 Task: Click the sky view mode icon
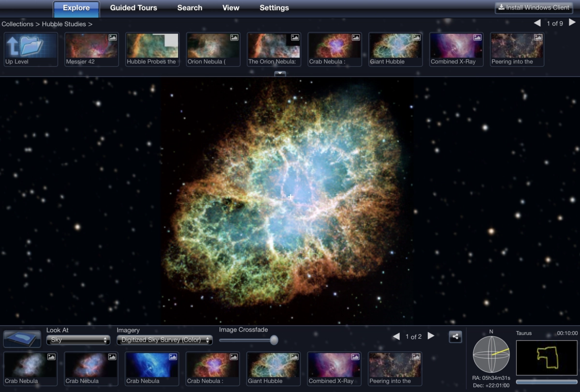coord(22,339)
